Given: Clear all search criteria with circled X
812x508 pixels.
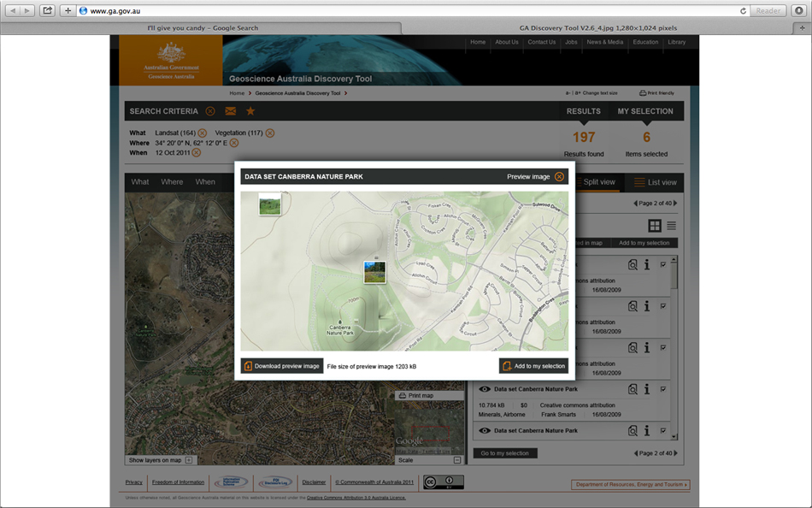Looking at the screenshot, I should pos(210,111).
